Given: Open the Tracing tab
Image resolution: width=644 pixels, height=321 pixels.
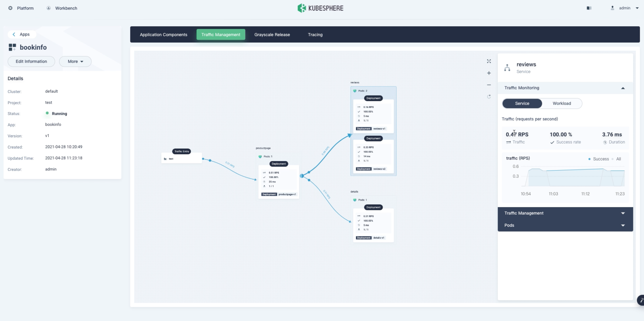Looking at the screenshot, I should (x=315, y=35).
